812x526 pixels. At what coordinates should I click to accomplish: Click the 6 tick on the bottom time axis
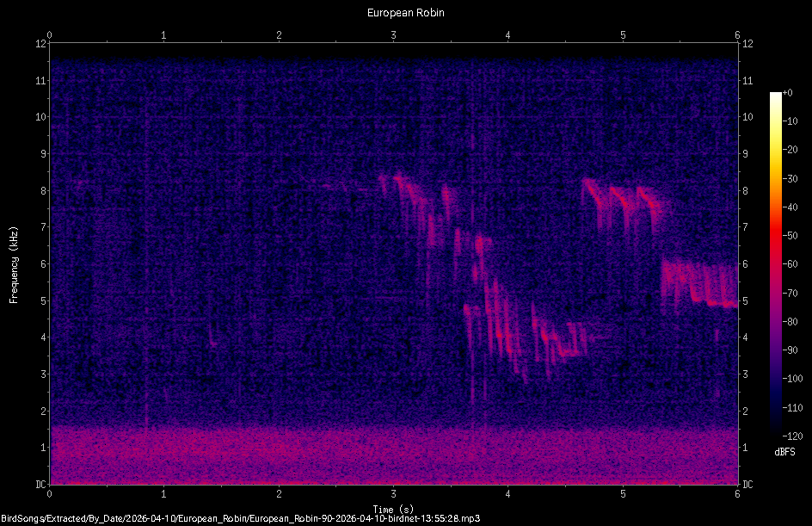click(x=738, y=494)
